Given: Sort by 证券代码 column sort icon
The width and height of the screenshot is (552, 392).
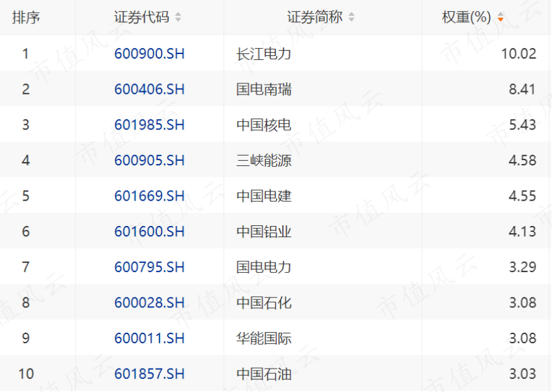Looking at the screenshot, I should point(178,17).
